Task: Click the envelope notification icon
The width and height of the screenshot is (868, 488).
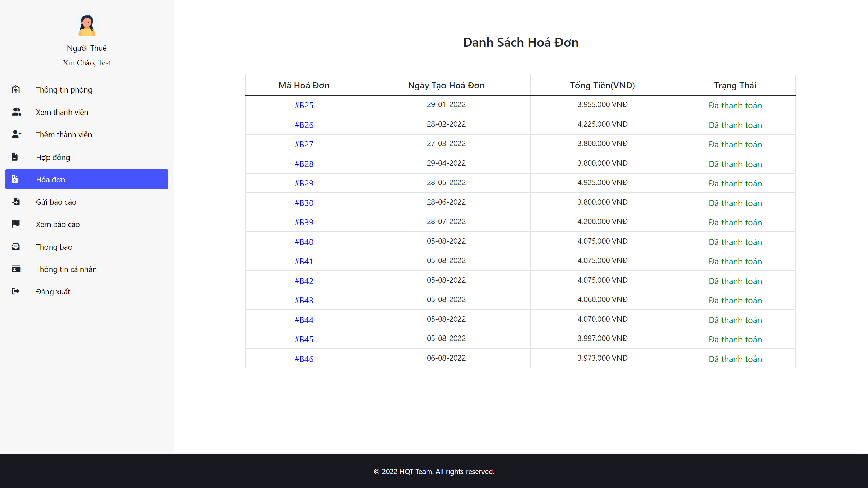Action: coord(16,247)
